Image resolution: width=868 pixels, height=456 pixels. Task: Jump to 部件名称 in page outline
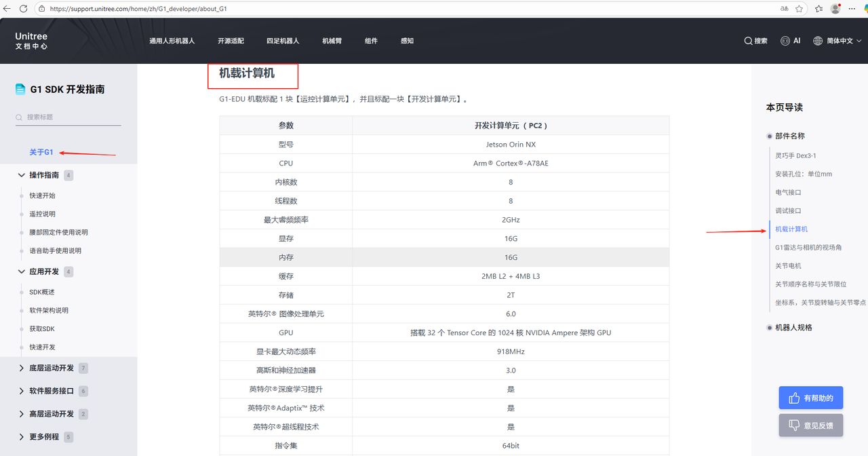790,136
